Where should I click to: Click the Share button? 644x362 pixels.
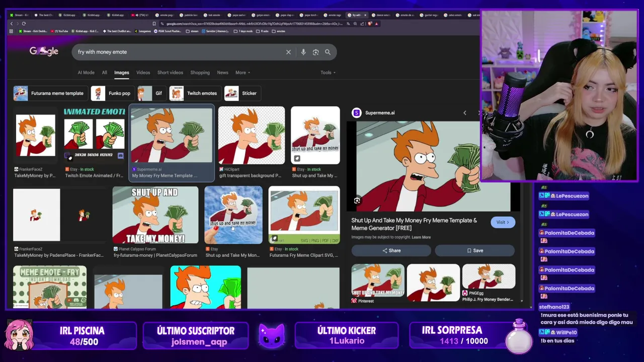pos(391,250)
